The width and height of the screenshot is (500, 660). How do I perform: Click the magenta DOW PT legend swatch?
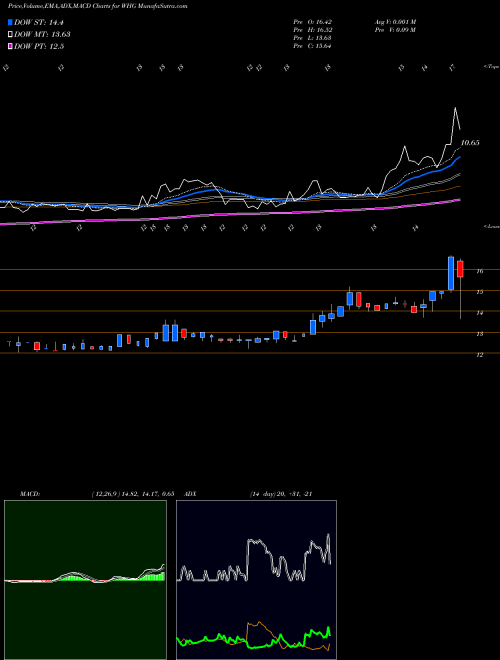point(11,47)
